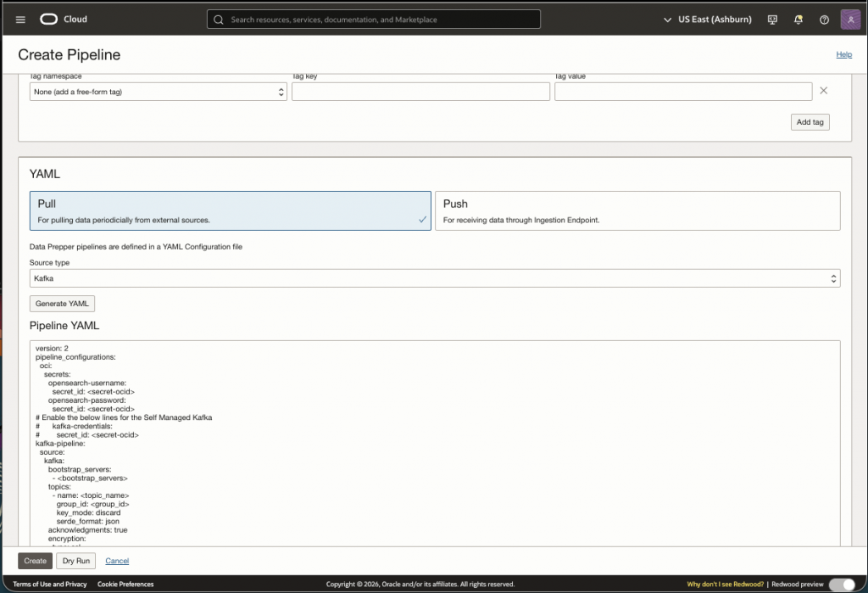Open the Source type Kafka dropdown

tap(435, 278)
